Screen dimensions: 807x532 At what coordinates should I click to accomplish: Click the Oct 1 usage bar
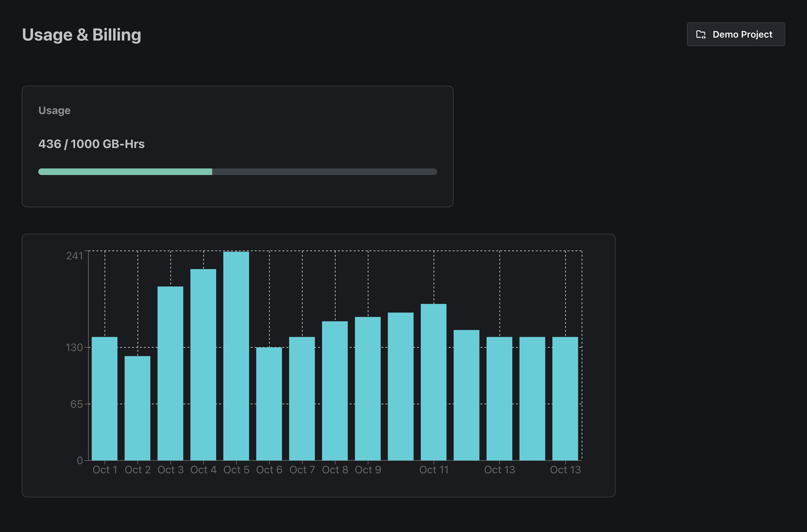pos(105,398)
